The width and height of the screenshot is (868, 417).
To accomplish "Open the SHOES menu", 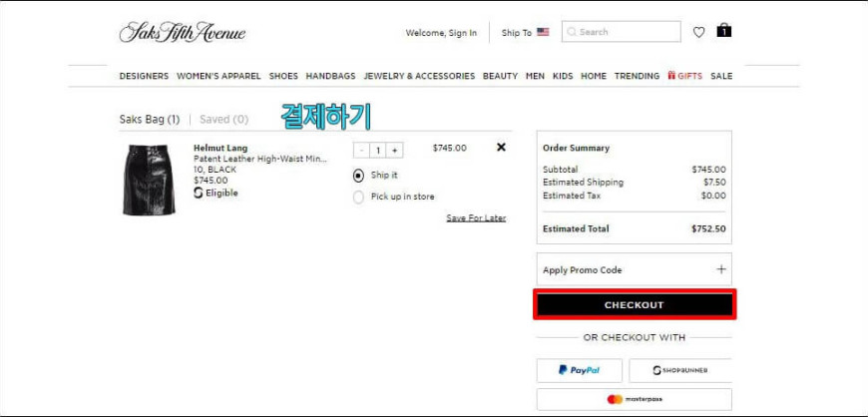I will 283,76.
